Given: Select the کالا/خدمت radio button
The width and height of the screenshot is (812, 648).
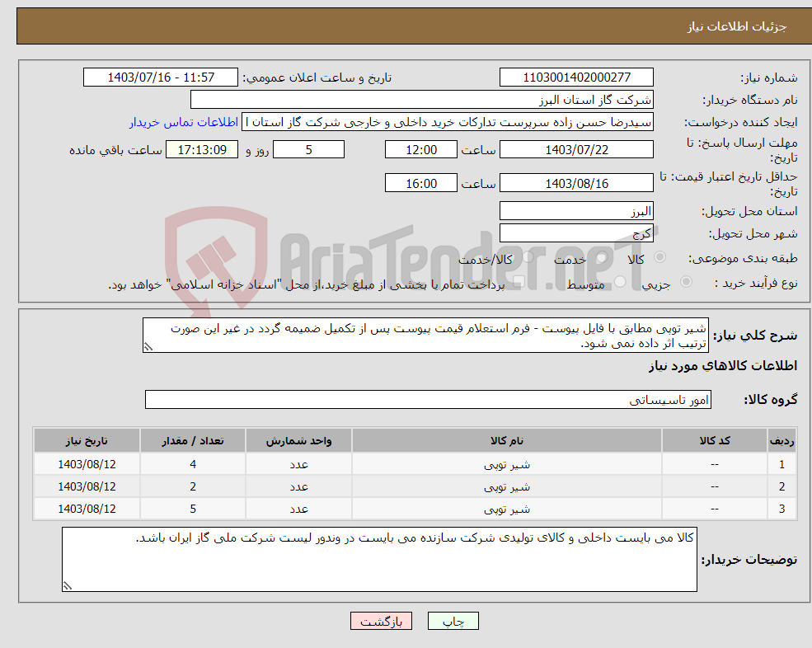Looking at the screenshot, I should click(528, 257).
